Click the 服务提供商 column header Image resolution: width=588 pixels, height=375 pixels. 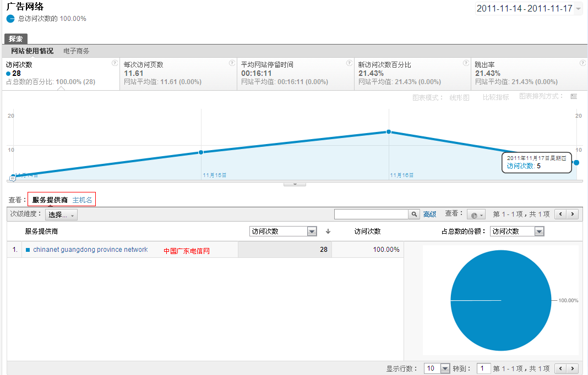[42, 231]
